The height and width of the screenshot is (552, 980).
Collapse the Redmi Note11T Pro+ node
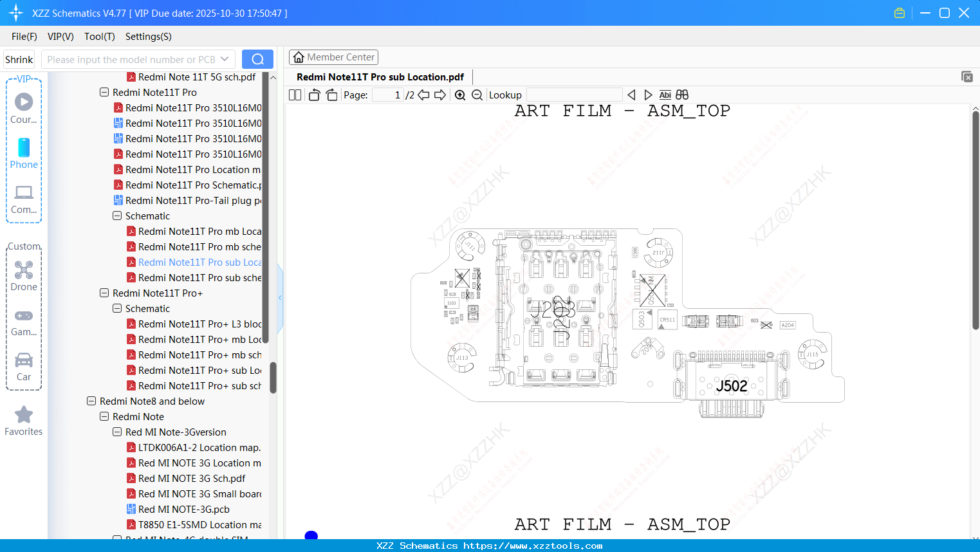click(104, 293)
